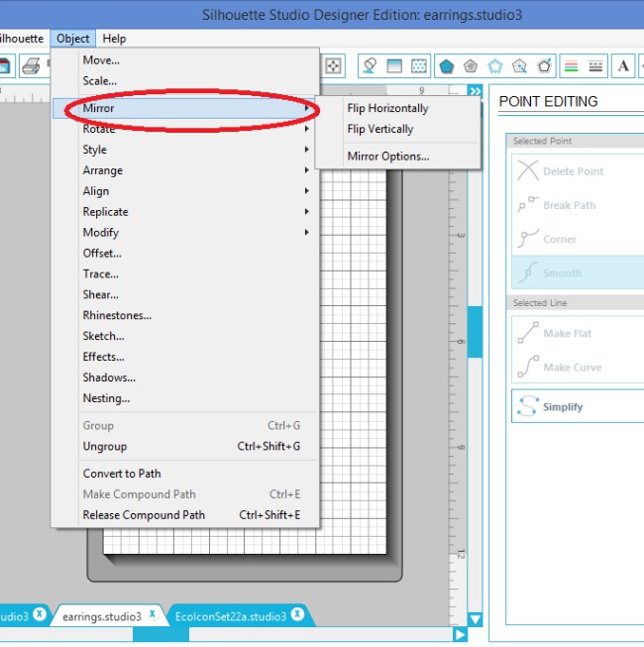Expand the Rotate submenu arrow
Image resolution: width=644 pixels, height=647 pixels.
pos(306,129)
